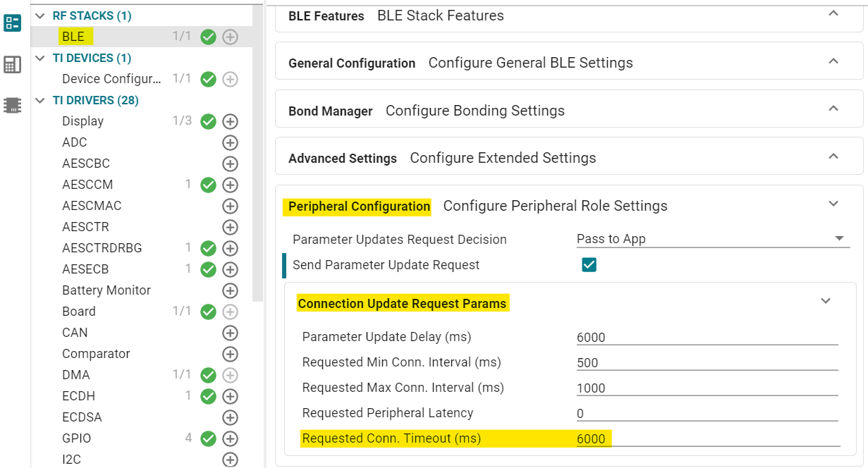Screen dimensions: 868x468
Task: Edit the Requested Min Conn. Interval field
Action: coord(707,363)
